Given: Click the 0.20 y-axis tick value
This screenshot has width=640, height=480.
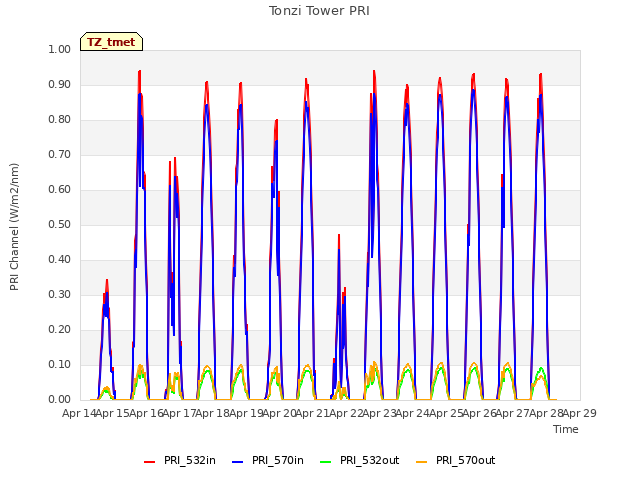Looking at the screenshot, I should 60,329.
